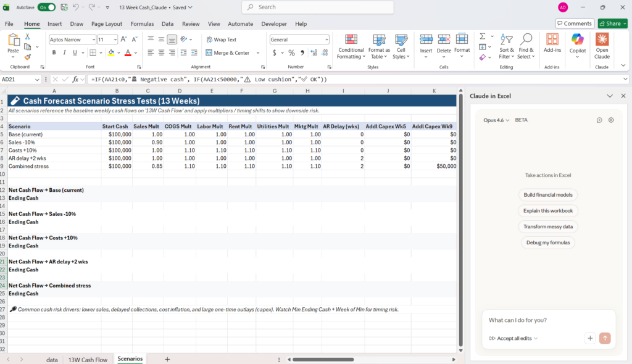Image resolution: width=632 pixels, height=364 pixels.
Task: Click the Cut scissors icon
Action: (x=27, y=36)
